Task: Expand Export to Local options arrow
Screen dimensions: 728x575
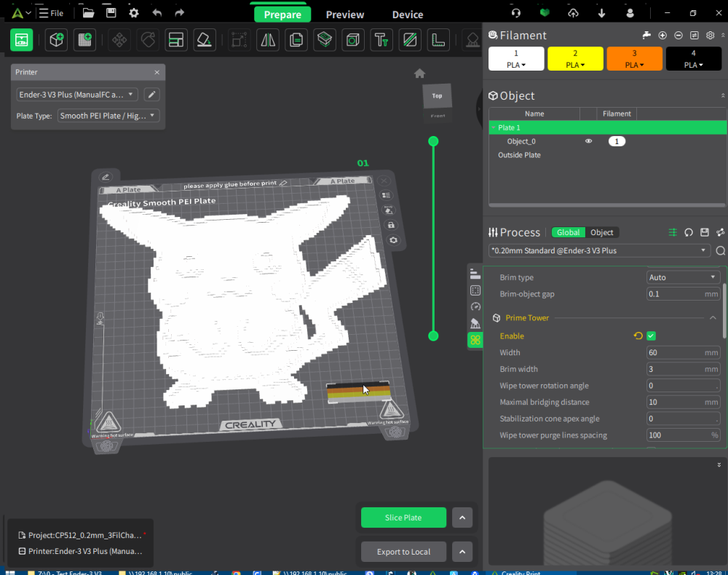Action: point(462,552)
